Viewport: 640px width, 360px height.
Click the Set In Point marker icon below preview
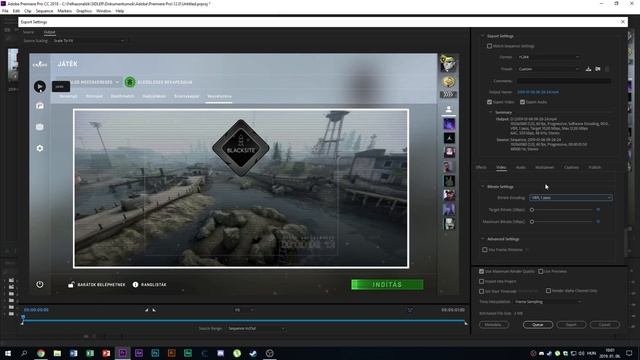click(x=147, y=310)
